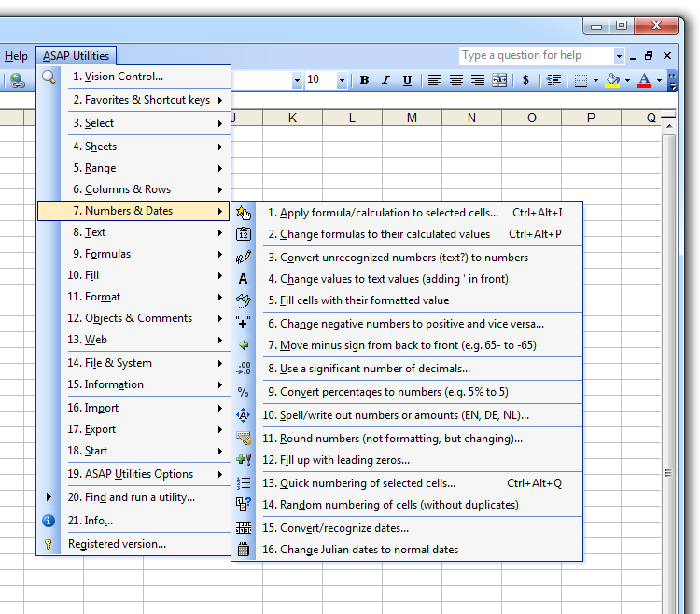Click blue info icon beside Info

[49, 521]
